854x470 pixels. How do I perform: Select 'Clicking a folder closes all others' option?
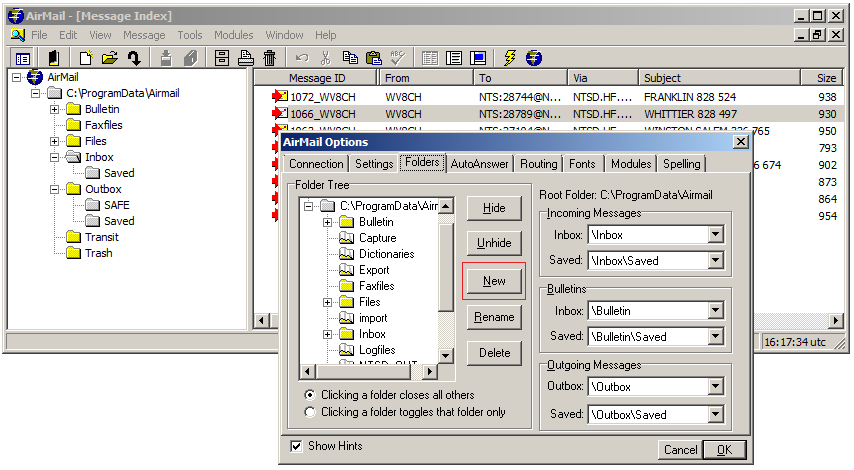click(x=310, y=395)
